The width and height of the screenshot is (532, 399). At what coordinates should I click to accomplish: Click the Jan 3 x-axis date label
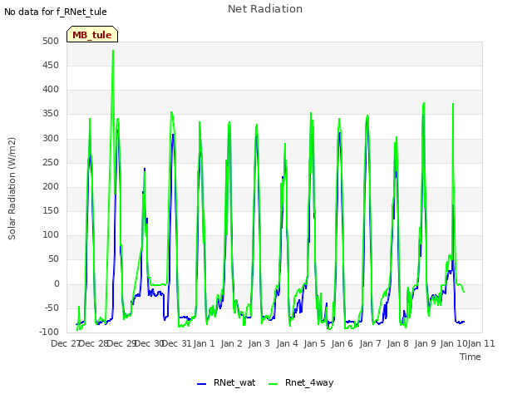pyautogui.click(x=259, y=343)
